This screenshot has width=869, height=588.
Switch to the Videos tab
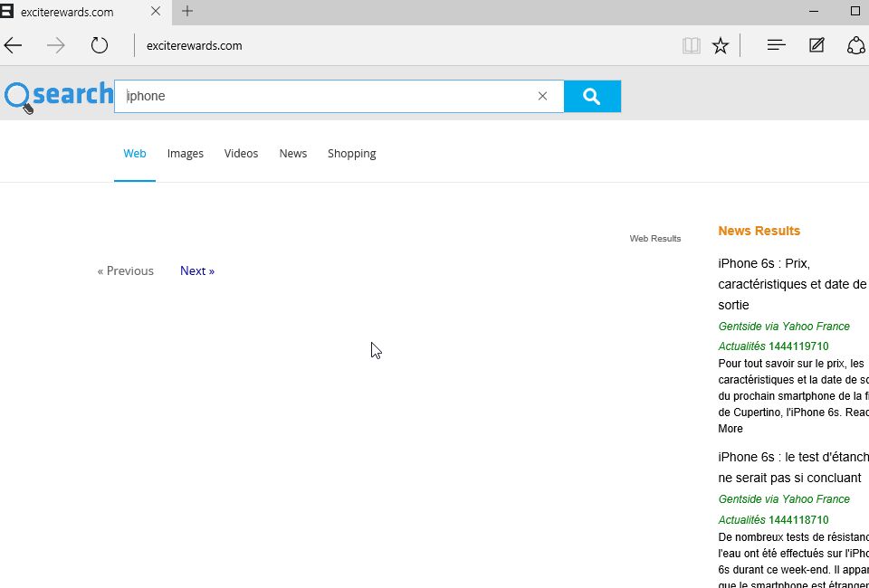(x=241, y=154)
